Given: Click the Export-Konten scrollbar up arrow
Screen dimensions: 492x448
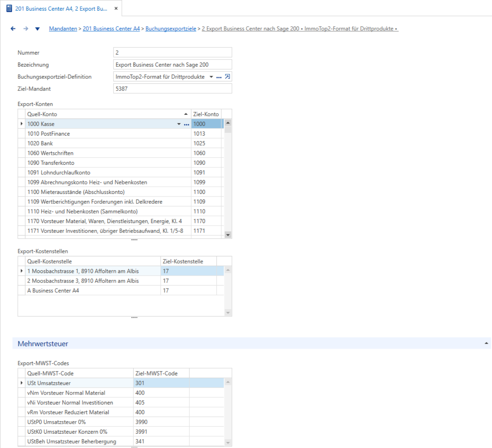Looking at the screenshot, I should click(x=228, y=123).
